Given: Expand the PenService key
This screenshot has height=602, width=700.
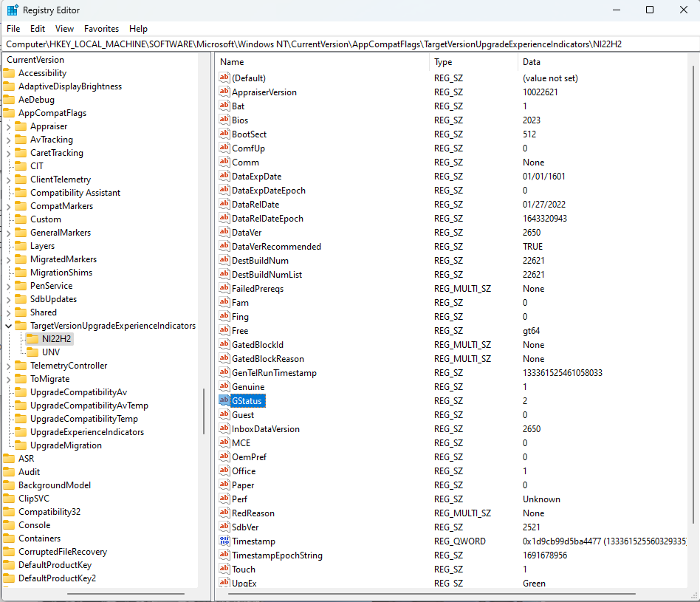Looking at the screenshot, I should pos(8,287).
